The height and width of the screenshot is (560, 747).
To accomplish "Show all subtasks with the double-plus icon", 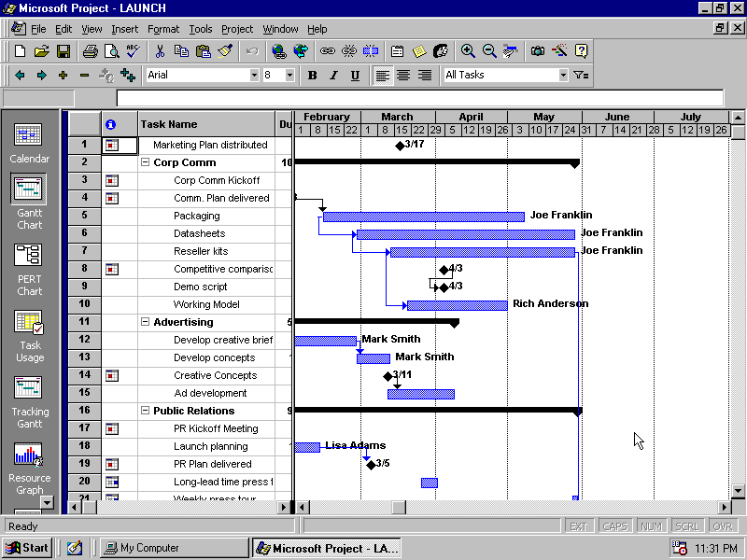I will pyautogui.click(x=128, y=76).
